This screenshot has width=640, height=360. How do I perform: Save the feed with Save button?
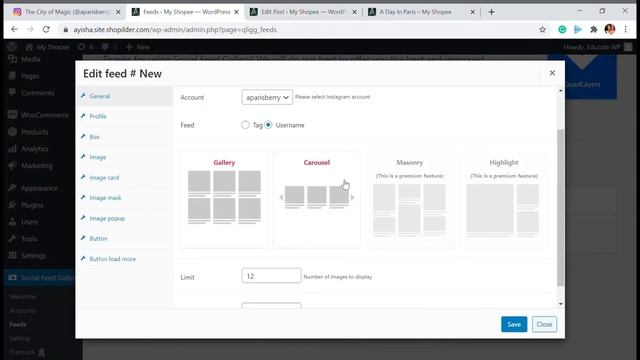pyautogui.click(x=514, y=324)
